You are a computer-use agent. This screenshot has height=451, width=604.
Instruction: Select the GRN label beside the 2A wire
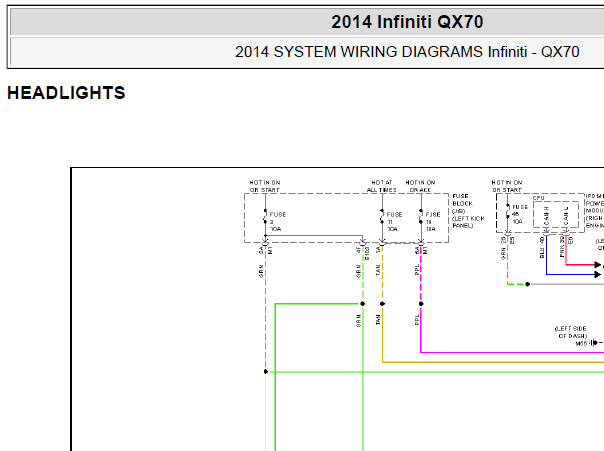tap(261, 271)
